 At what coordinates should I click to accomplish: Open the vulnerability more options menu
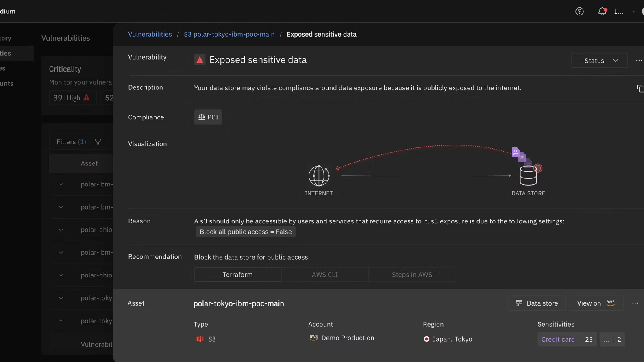point(639,61)
